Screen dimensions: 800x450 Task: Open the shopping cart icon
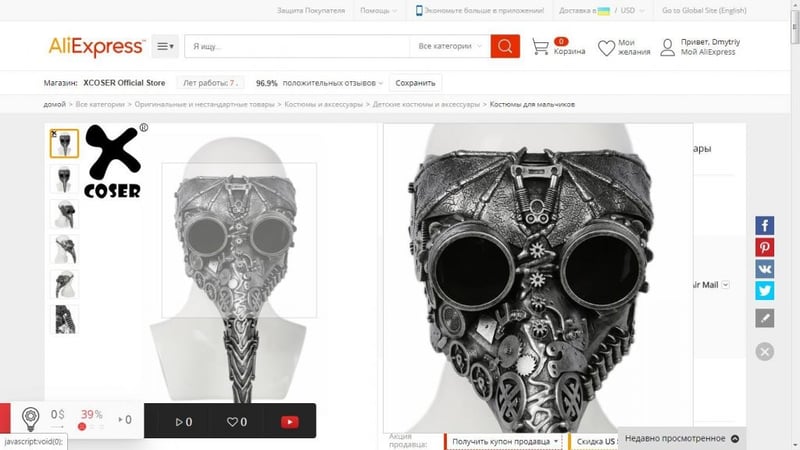click(x=541, y=47)
